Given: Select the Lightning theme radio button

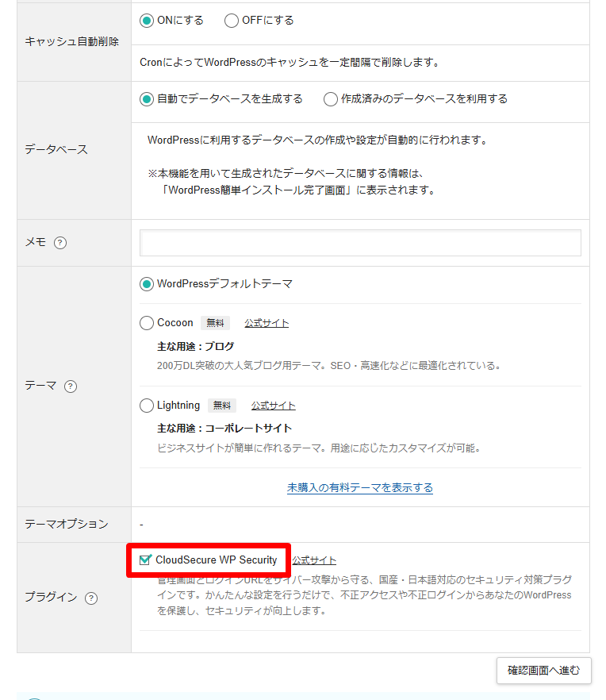Looking at the screenshot, I should pyautogui.click(x=147, y=406).
